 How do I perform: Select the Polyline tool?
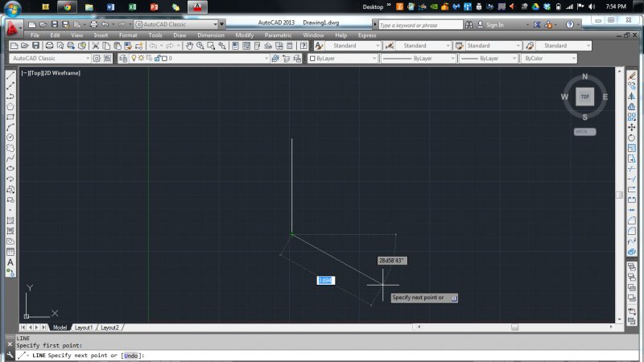coord(10,96)
